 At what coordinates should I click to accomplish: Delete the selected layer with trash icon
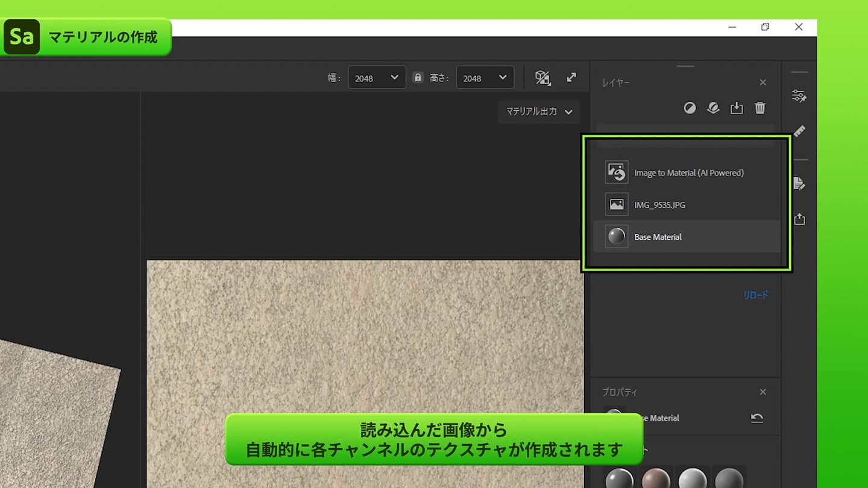coord(760,108)
